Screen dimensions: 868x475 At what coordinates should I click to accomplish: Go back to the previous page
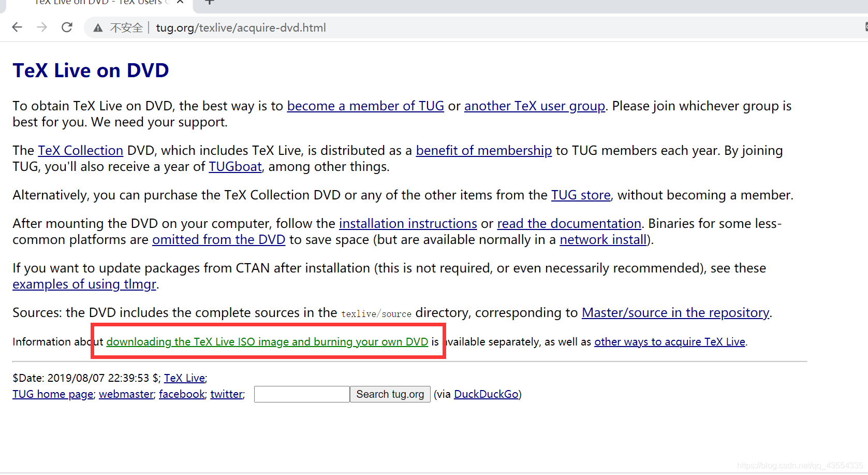coord(17,27)
